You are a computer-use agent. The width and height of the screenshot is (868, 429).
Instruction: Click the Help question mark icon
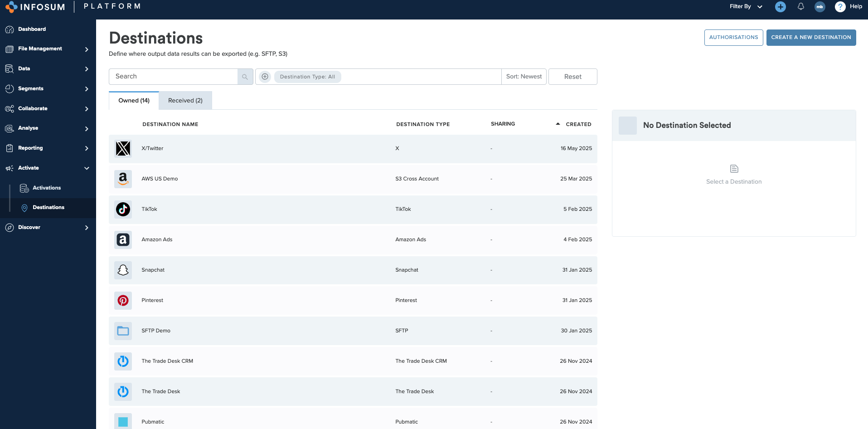coord(840,7)
